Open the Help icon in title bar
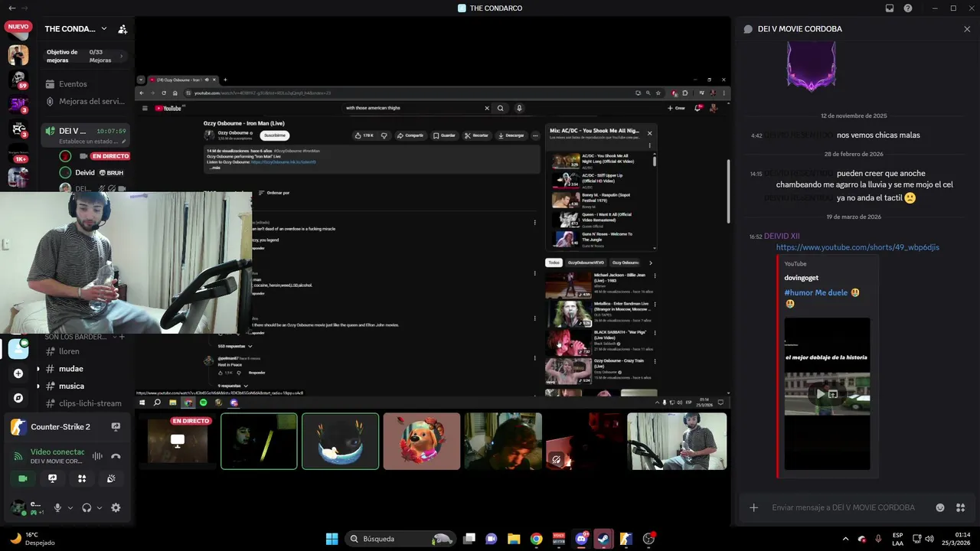This screenshot has height=551, width=980. pos(908,8)
